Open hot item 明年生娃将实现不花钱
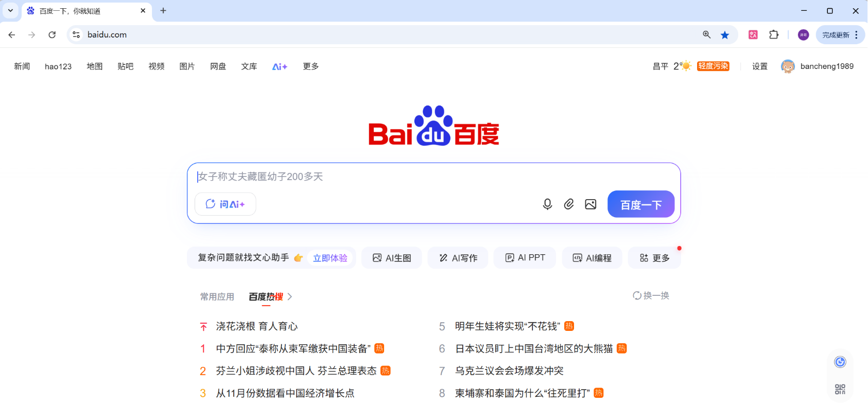868x405 pixels. [x=508, y=326]
